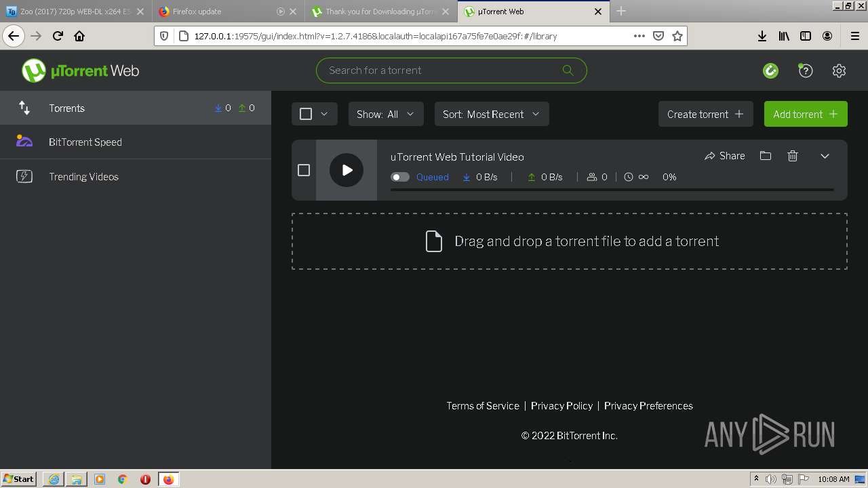Tick the select-all torrents checkbox
The image size is (868, 488).
pyautogui.click(x=306, y=114)
